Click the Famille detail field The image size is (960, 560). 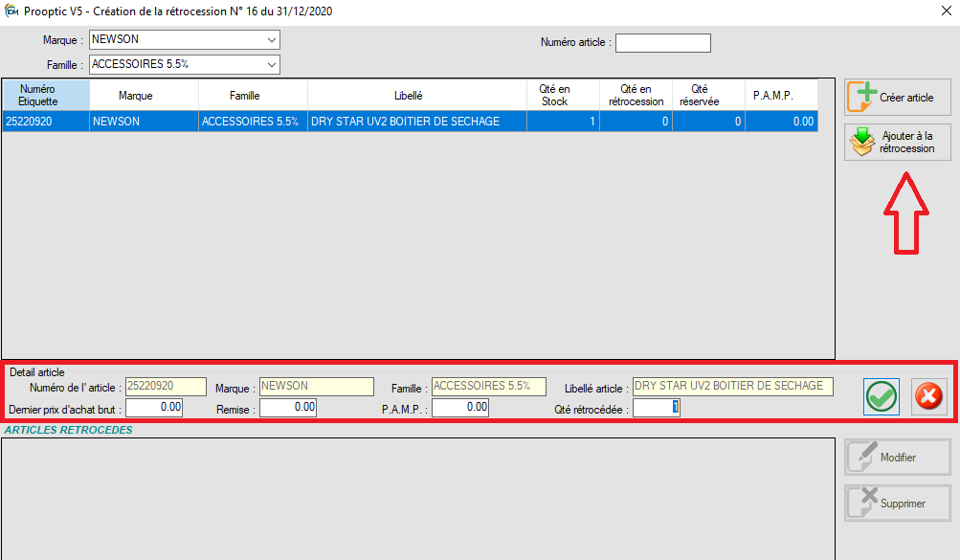pos(489,386)
